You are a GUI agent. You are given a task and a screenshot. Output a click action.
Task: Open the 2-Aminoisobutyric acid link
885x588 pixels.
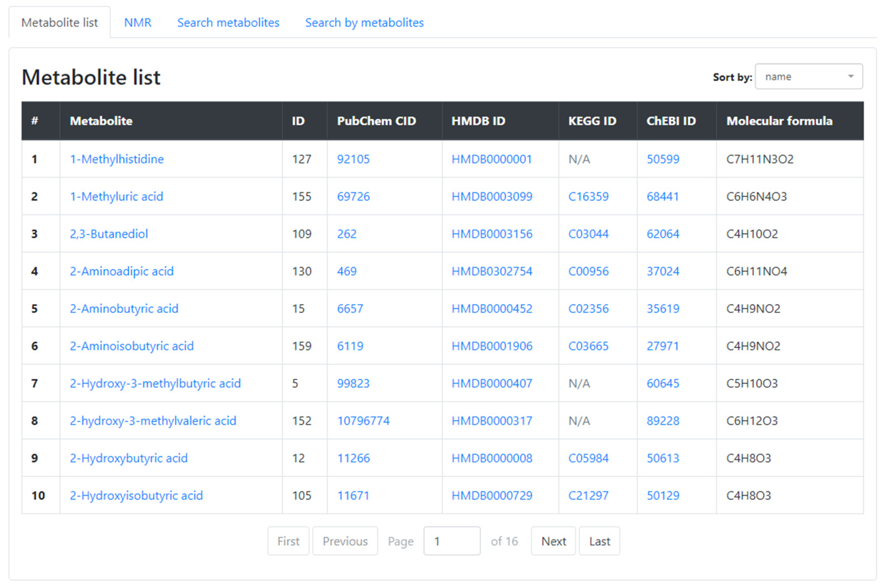132,346
